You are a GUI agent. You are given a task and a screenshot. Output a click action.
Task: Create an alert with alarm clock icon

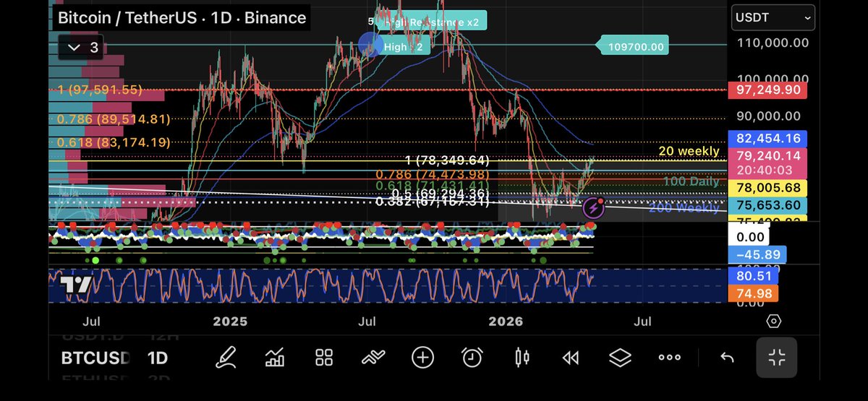pyautogui.click(x=472, y=357)
